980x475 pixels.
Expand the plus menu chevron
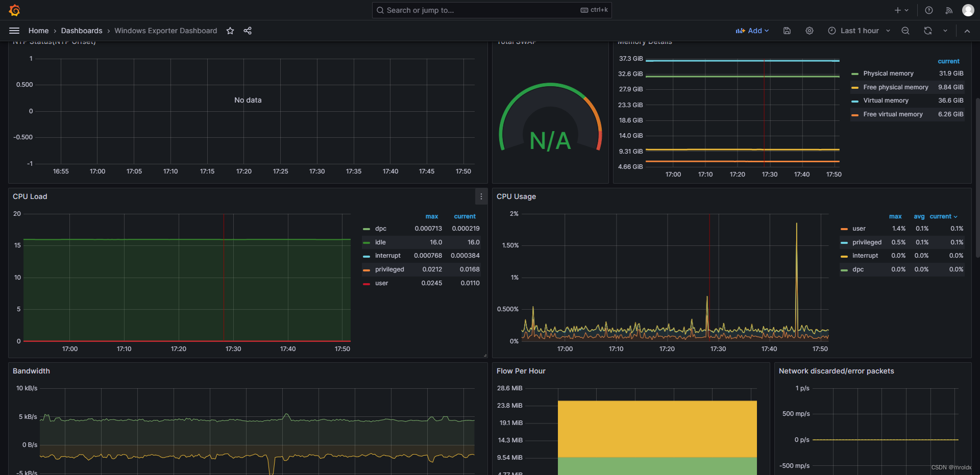tap(907, 10)
